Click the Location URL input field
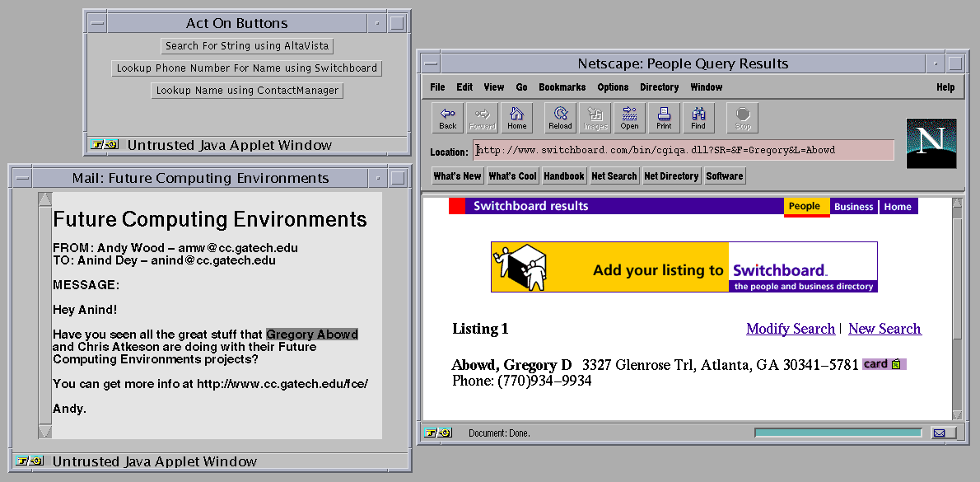The image size is (980, 482). point(684,151)
